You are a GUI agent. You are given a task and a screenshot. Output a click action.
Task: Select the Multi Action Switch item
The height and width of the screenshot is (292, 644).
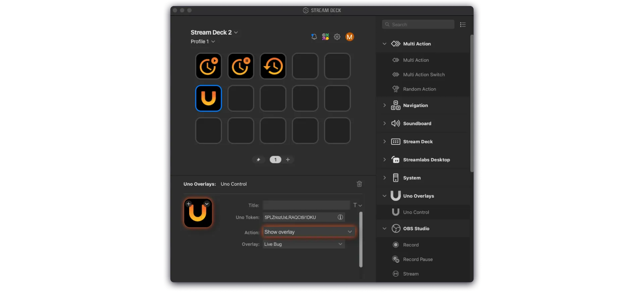pos(423,75)
